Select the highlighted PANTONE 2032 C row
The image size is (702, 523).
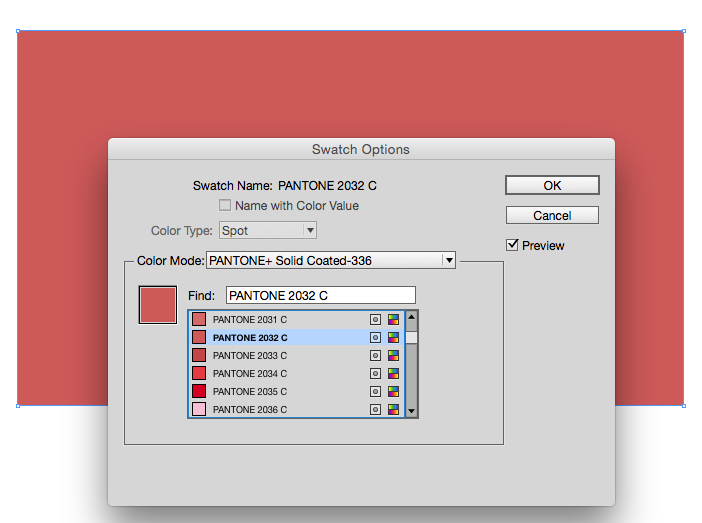(x=296, y=338)
